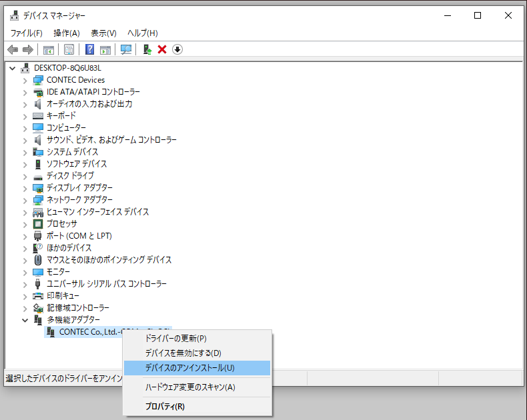Choose ドライバーの更新(P) from context menu
The image size is (527, 420).
point(175,339)
